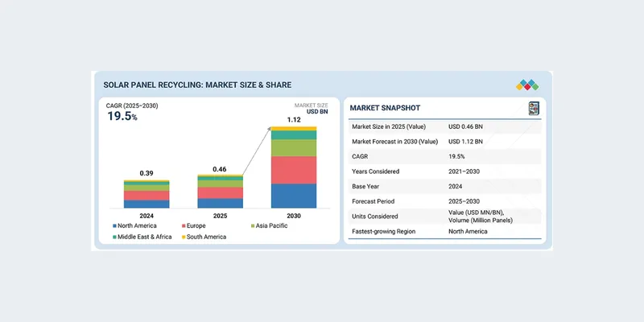This screenshot has width=644, height=322.
Task: Click the chart title 'SOLAR PANEL RECYCLING: MARKET SIZE & SHARE'
Action: click(x=197, y=85)
